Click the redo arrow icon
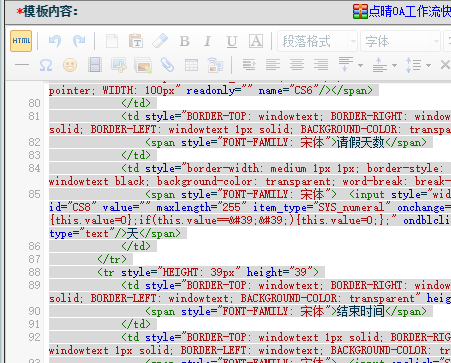The image size is (451, 363). pyautogui.click(x=79, y=41)
